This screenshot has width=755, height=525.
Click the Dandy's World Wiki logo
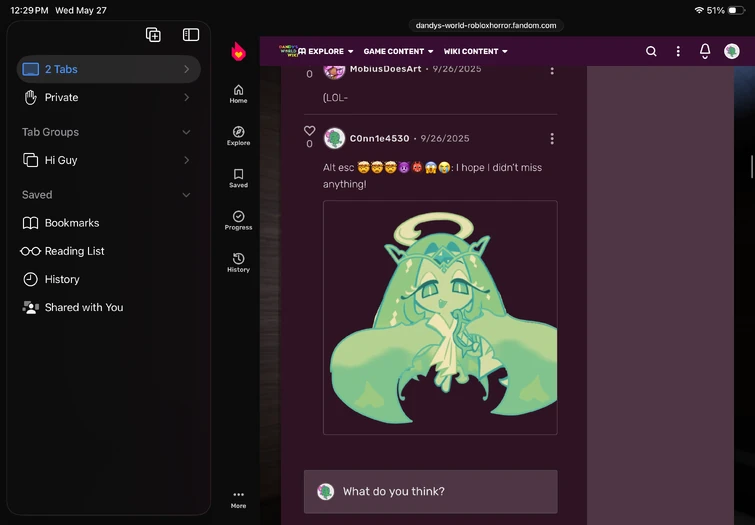pos(288,51)
